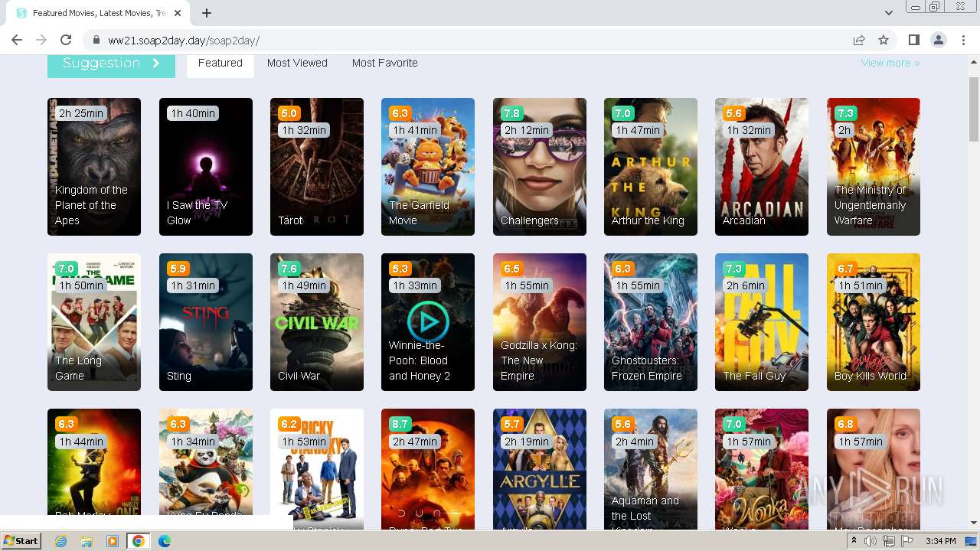Image resolution: width=980 pixels, height=551 pixels.
Task: Open Godzilla x Kong: The New Empire
Action: (540, 322)
